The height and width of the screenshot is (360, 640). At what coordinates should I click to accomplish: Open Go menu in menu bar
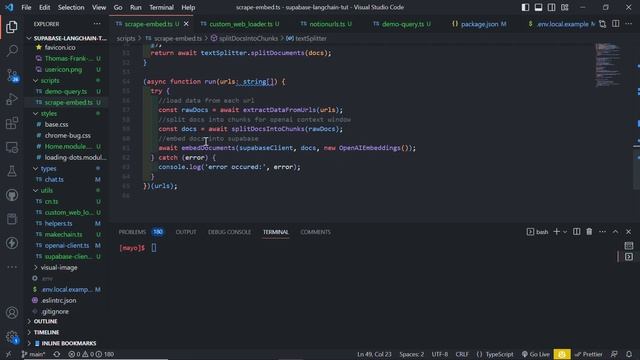[x=118, y=7]
